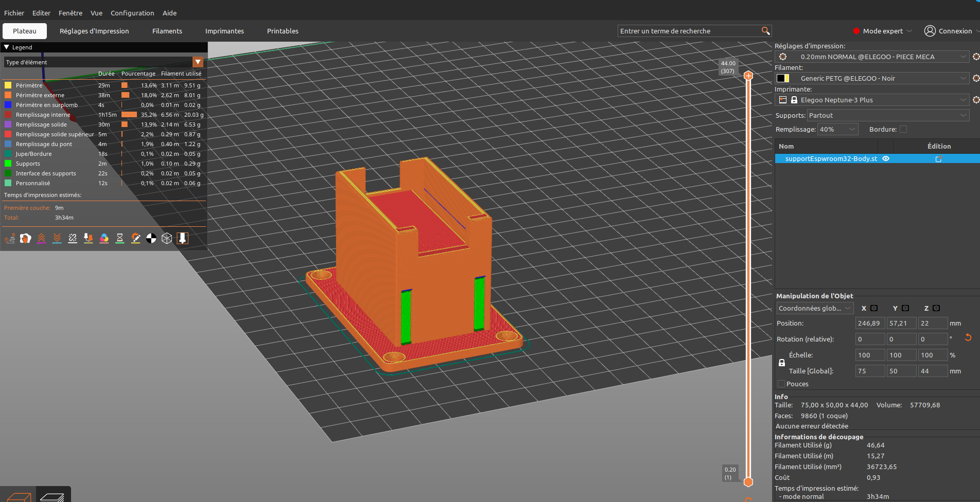This screenshot has height=502, width=980.
Task: Enable the Bordure checkbox
Action: [903, 130]
